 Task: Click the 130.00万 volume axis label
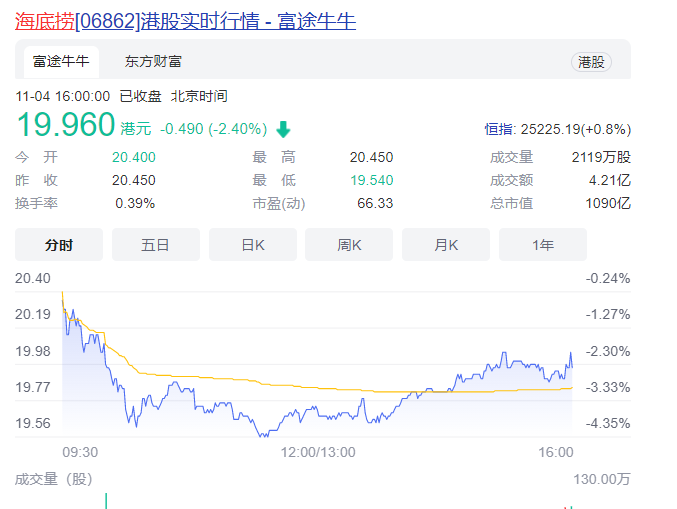(602, 479)
